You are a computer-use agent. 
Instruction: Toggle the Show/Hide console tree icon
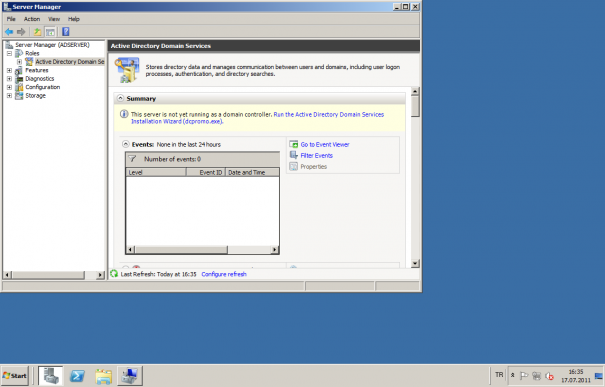[50, 32]
